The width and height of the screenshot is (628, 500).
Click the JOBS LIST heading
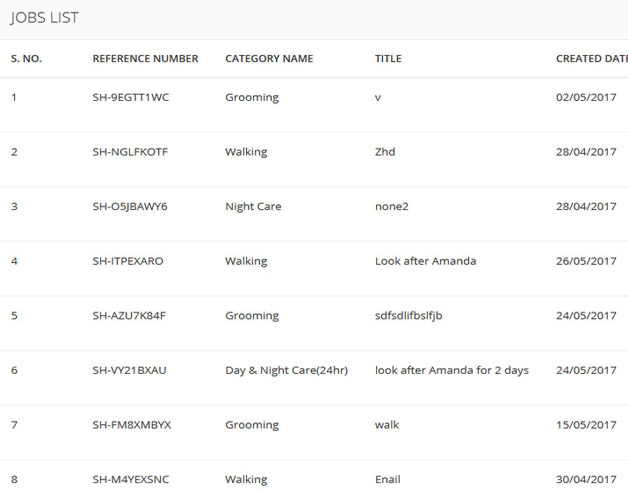click(x=44, y=18)
